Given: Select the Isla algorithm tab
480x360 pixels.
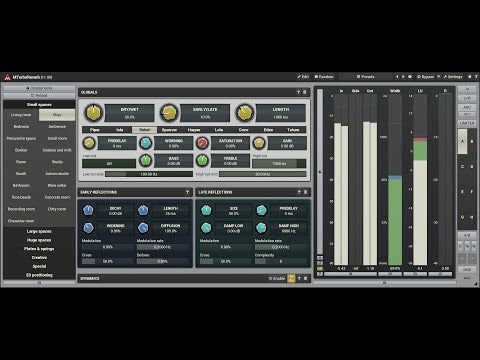Looking at the screenshot, I should click(x=120, y=130).
